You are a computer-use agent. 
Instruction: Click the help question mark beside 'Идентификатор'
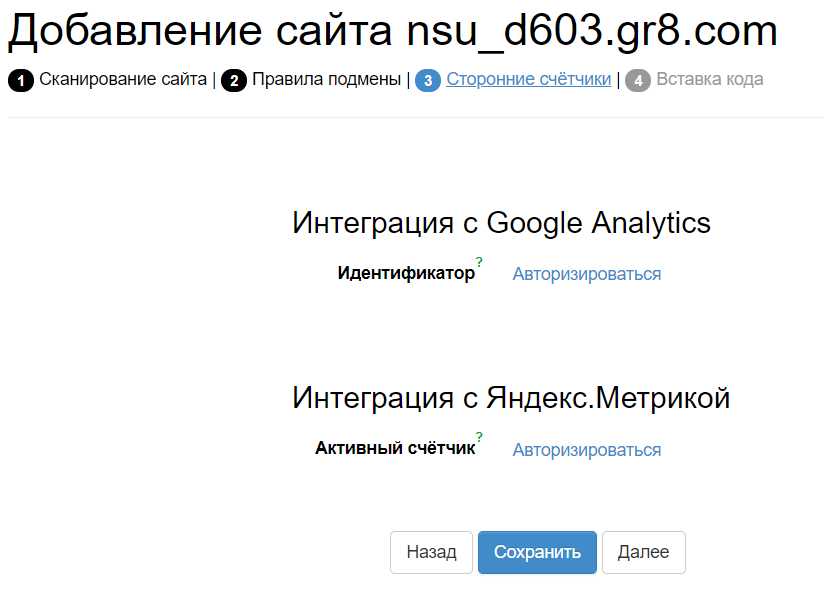(x=479, y=262)
